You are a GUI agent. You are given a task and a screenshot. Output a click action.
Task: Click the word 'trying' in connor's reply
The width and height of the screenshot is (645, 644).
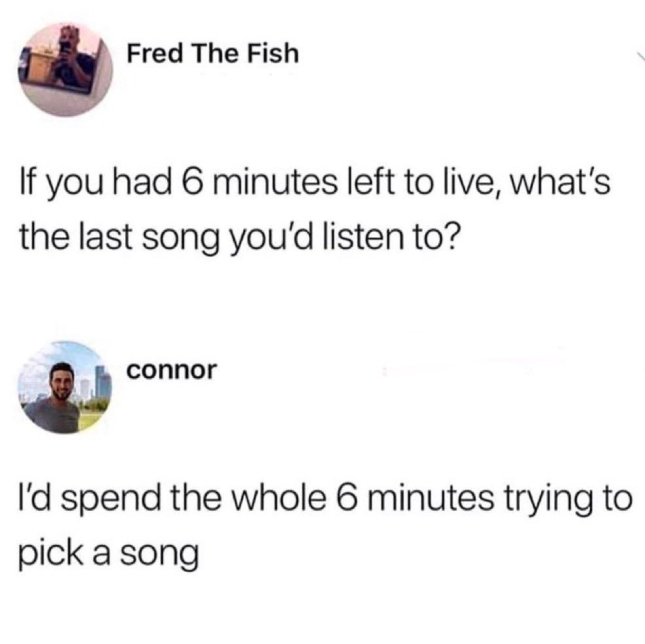[x=543, y=501]
